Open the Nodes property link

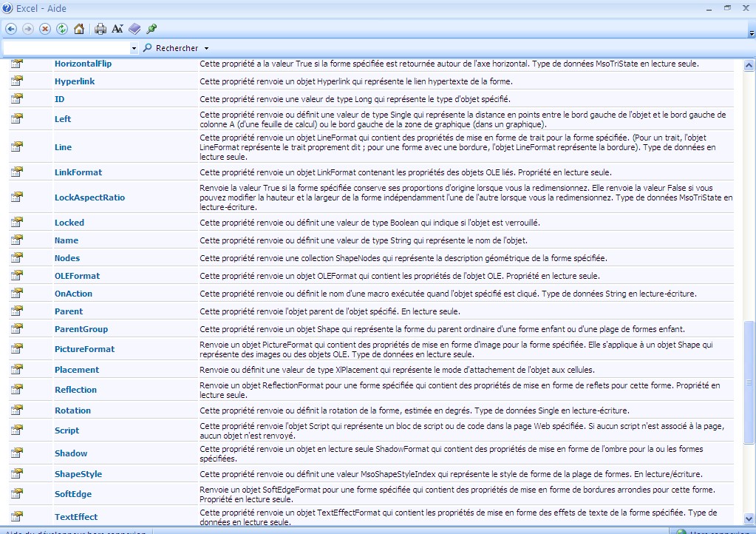coord(67,258)
